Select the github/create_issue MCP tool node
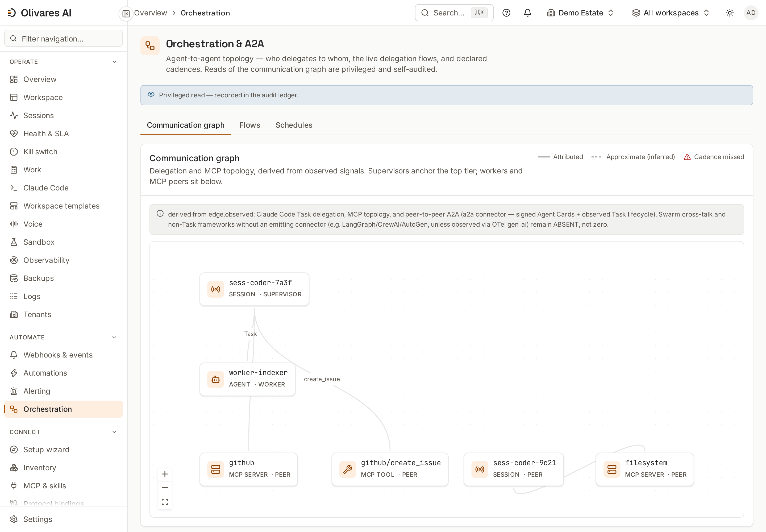The image size is (766, 532). [x=390, y=469]
